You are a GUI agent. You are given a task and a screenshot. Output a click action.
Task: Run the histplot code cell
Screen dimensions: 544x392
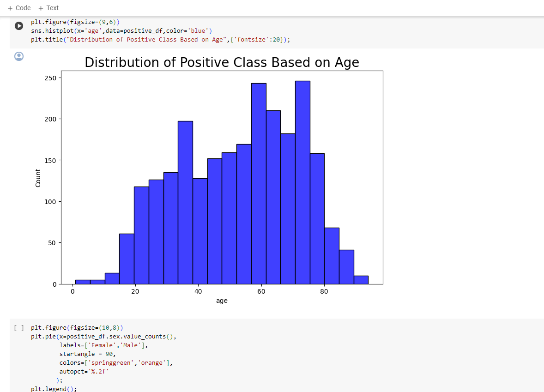(19, 26)
